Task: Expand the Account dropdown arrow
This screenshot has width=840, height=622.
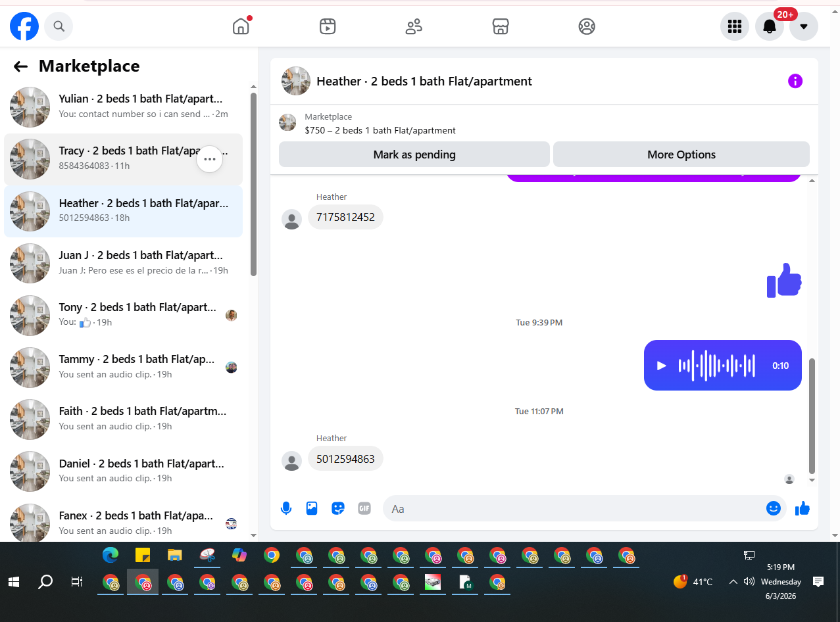Action: coord(804,26)
